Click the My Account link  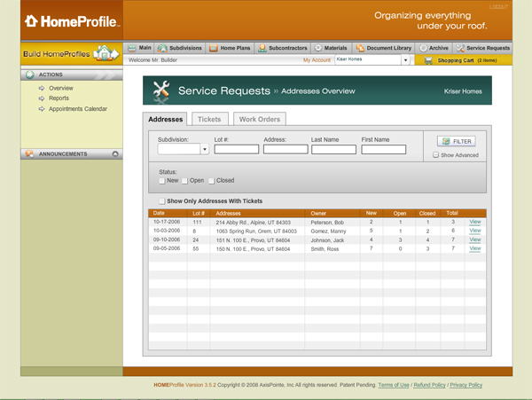tap(317, 60)
